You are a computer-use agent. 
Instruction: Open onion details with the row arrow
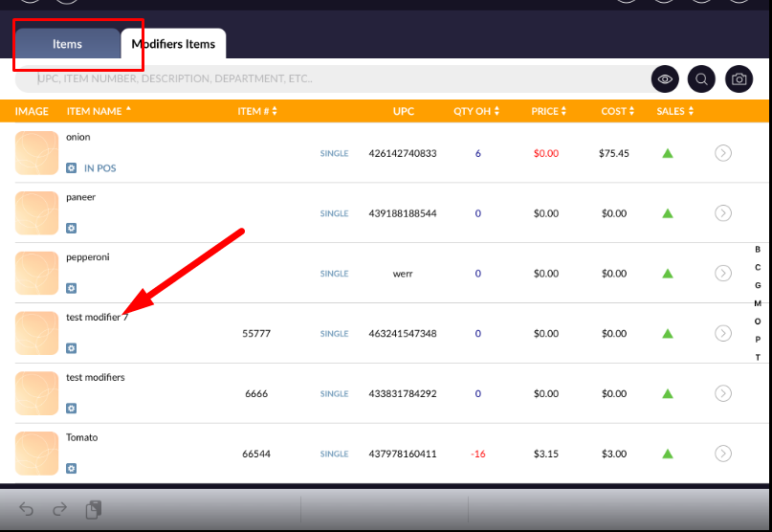723,153
